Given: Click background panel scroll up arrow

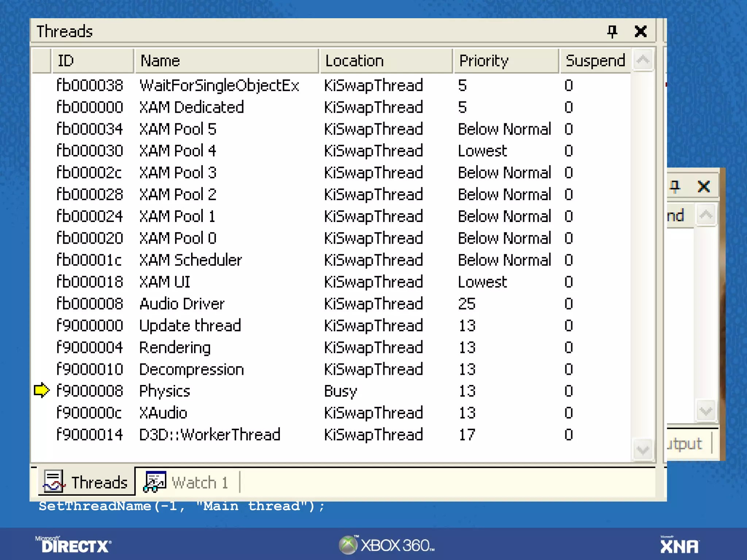Looking at the screenshot, I should pos(706,214).
